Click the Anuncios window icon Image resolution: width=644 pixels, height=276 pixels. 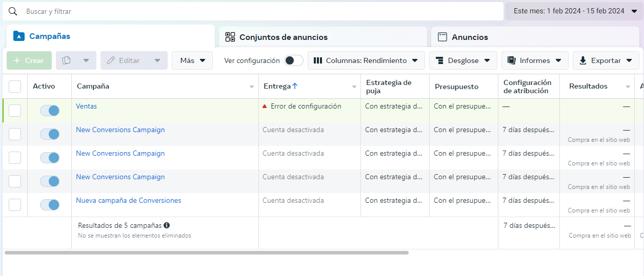pos(442,37)
